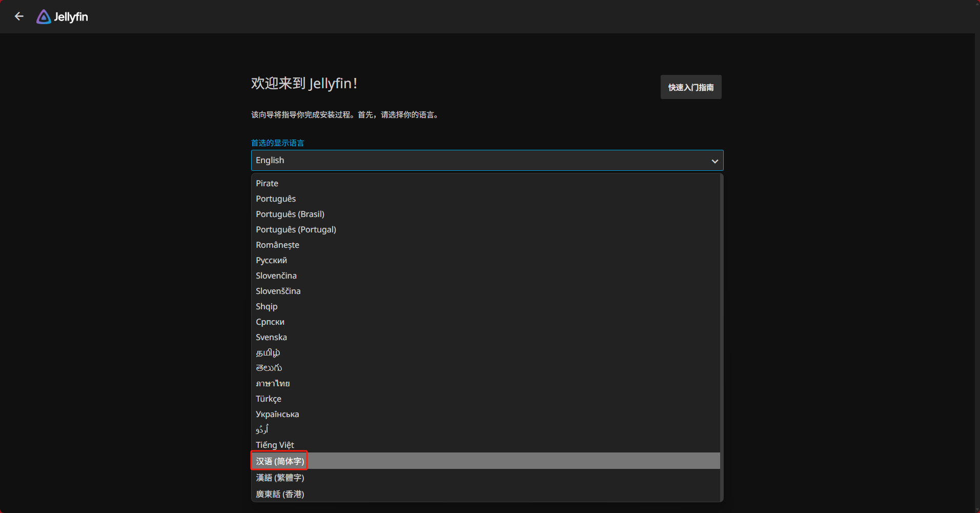Select 漢語 (繁體字) Traditional Chinese
980x513 pixels.
coord(485,478)
